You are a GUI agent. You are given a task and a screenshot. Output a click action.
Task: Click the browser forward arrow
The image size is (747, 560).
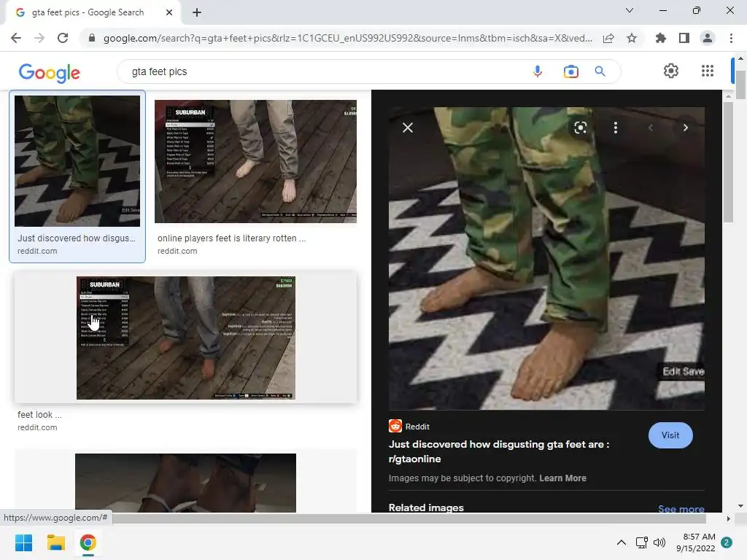(x=39, y=38)
